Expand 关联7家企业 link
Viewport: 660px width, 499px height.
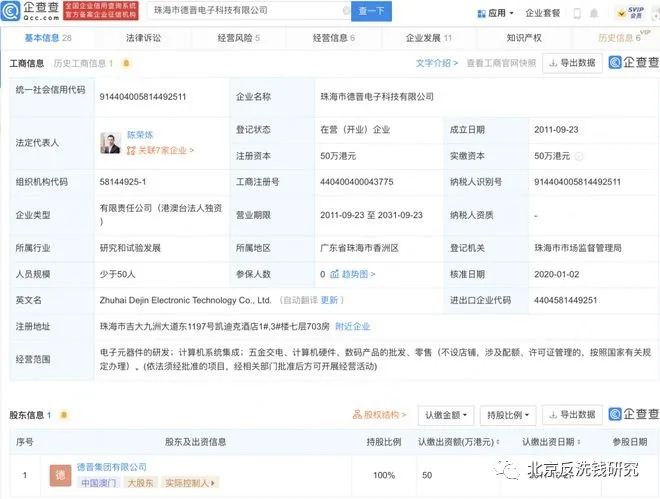click(x=160, y=150)
